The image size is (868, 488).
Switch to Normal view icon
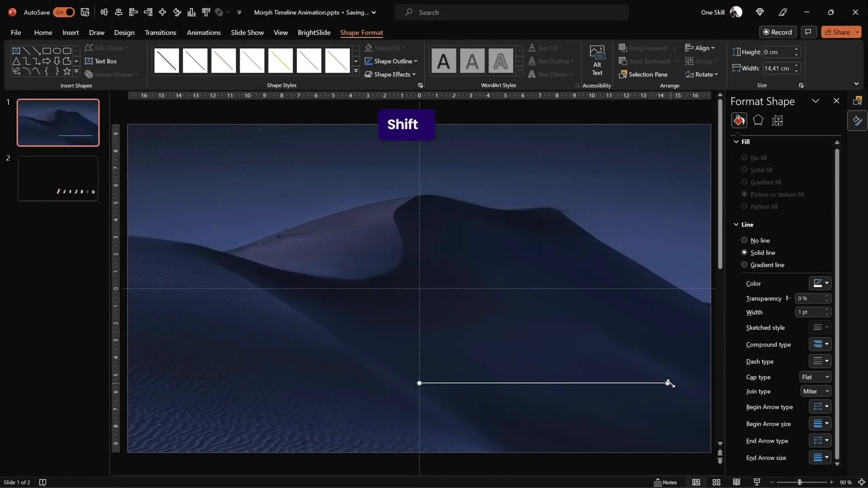pos(696,482)
